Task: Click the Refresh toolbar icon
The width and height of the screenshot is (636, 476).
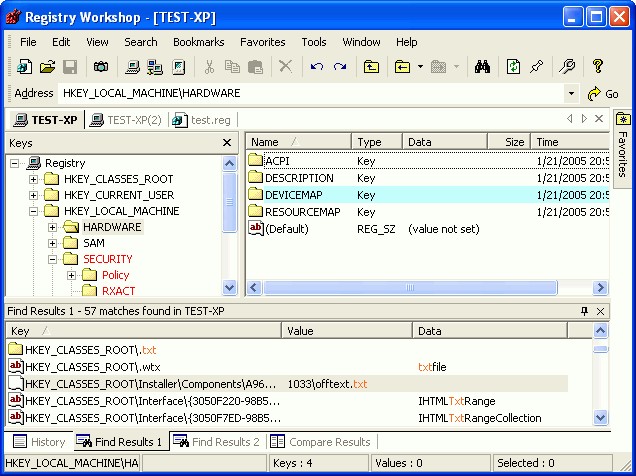Action: 513,67
